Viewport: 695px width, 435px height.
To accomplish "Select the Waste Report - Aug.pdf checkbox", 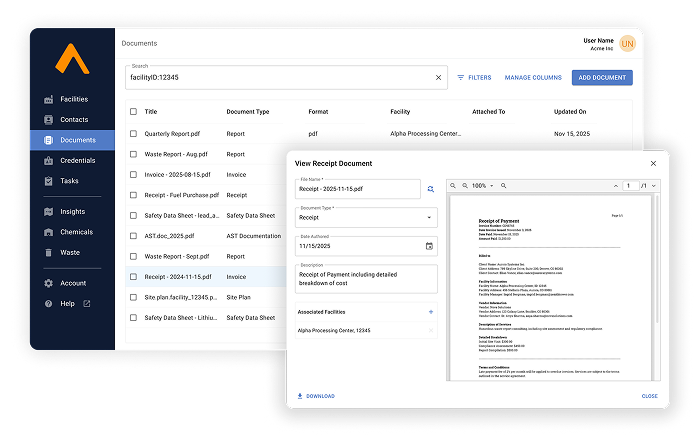I will [133, 155].
